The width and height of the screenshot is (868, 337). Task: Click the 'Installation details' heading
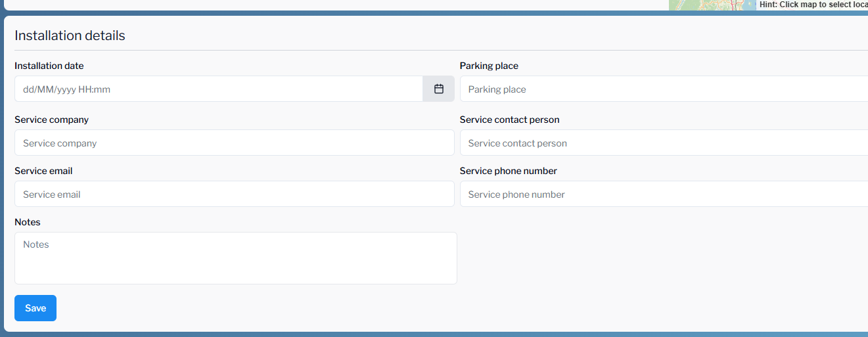[x=70, y=35]
